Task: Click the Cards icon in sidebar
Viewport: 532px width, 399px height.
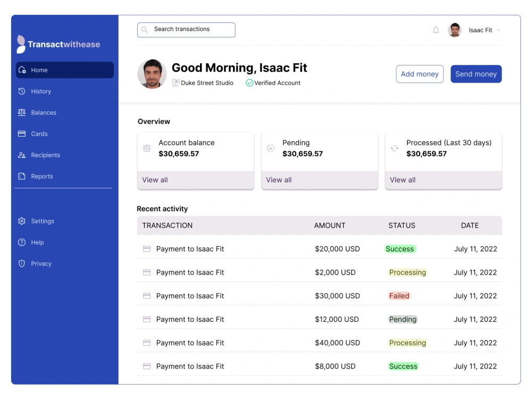Action: click(x=22, y=134)
